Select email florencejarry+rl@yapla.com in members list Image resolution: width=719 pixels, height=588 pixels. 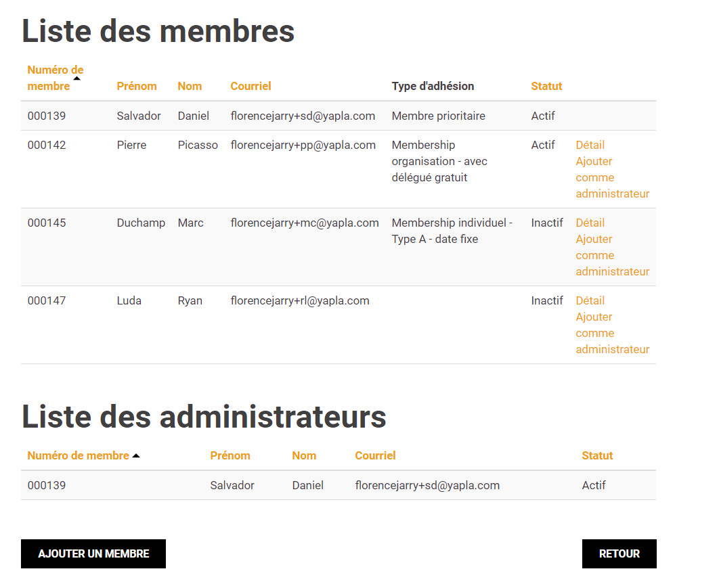click(300, 300)
